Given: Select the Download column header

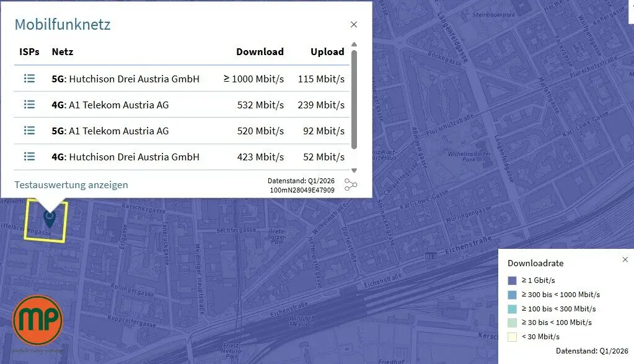Looking at the screenshot, I should pyautogui.click(x=260, y=52).
